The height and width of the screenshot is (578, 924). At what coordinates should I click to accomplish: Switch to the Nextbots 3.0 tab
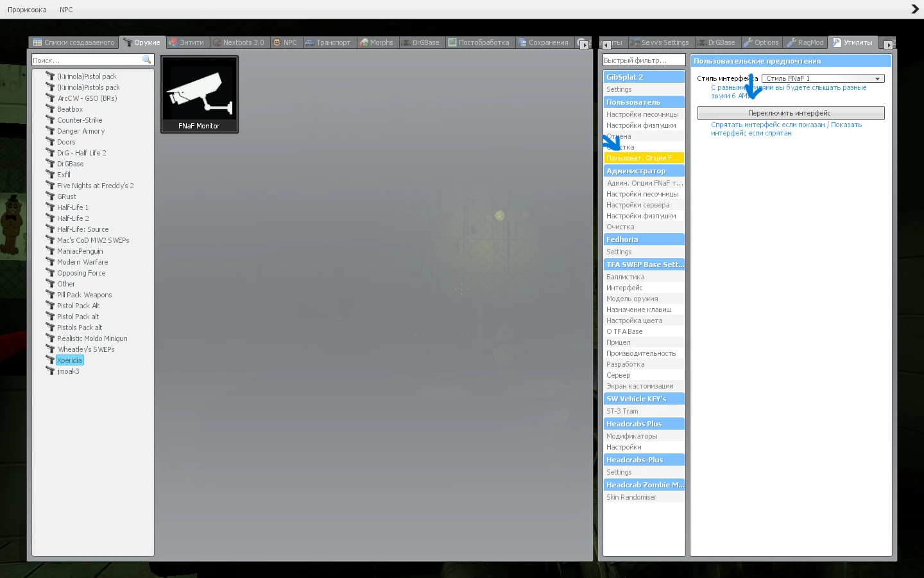(239, 42)
